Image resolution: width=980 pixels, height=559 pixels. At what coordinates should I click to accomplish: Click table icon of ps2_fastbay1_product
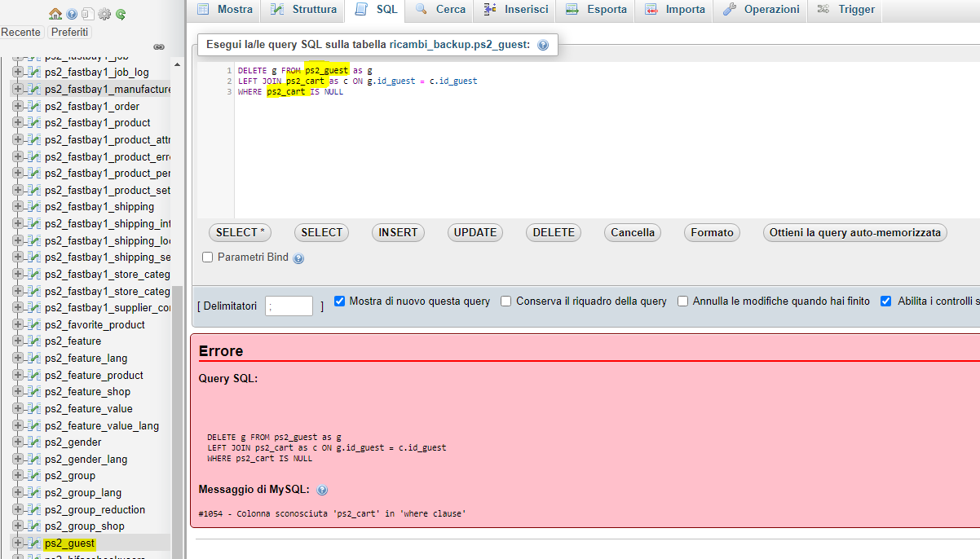(33, 122)
